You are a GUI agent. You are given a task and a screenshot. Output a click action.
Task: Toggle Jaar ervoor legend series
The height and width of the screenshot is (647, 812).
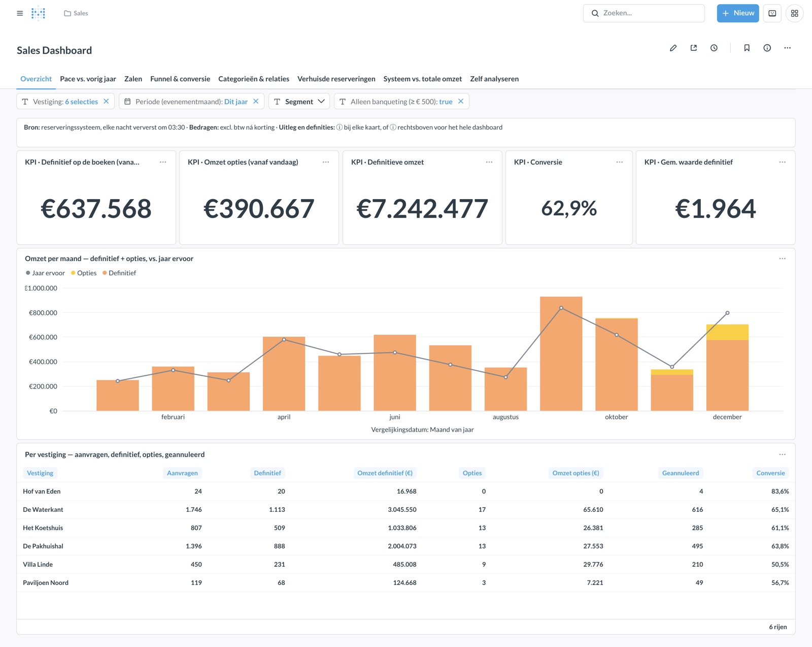coord(45,273)
